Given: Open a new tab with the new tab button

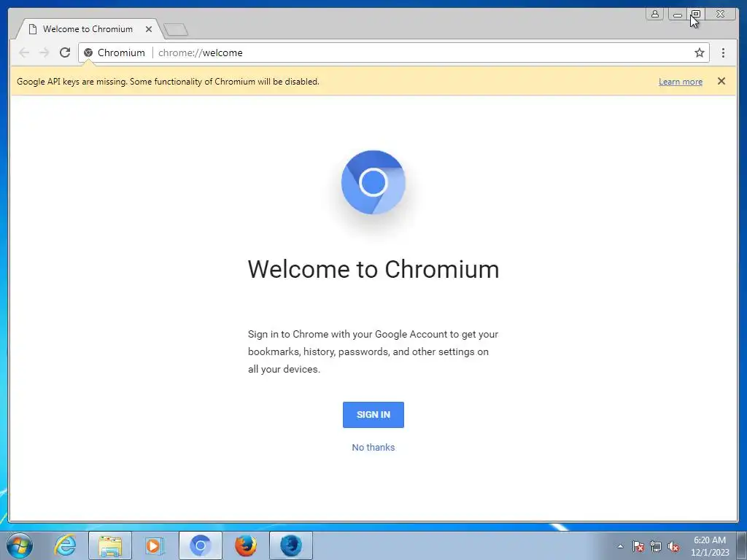Looking at the screenshot, I should 176,29.
